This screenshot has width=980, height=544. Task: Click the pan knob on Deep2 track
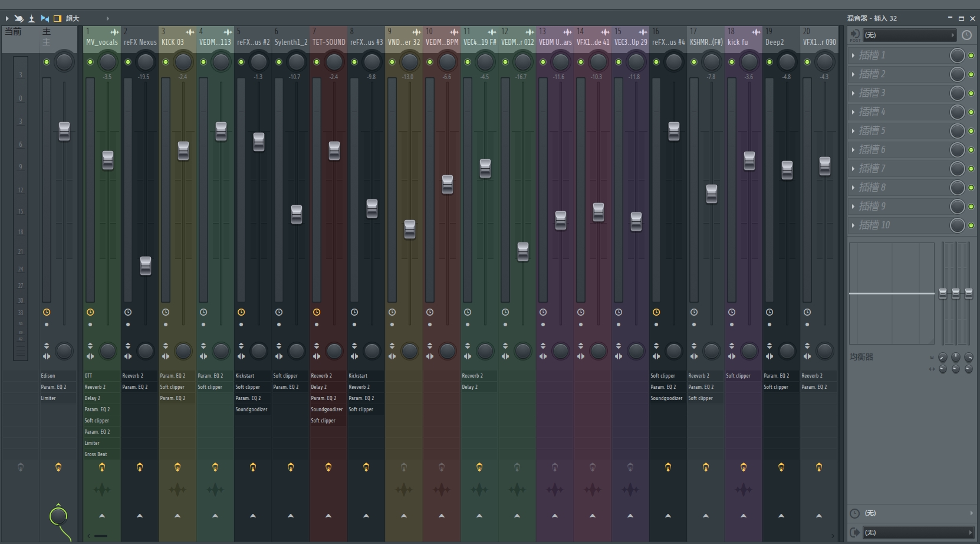coord(787,61)
